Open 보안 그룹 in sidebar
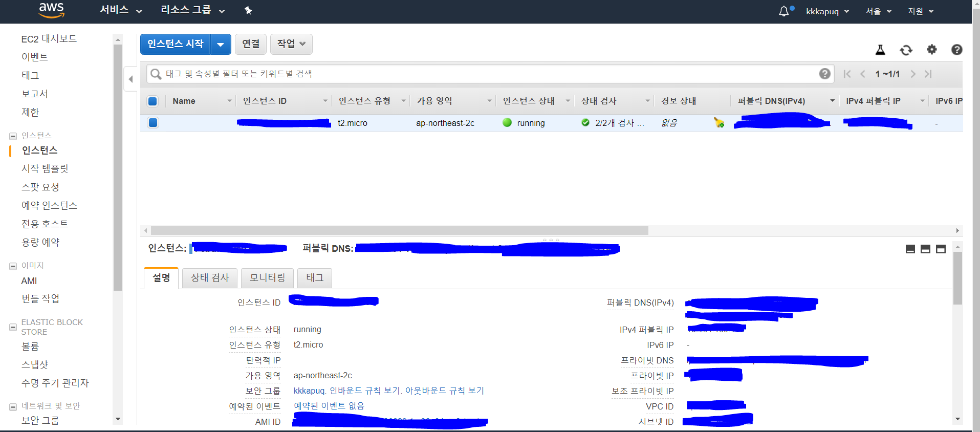980x432 pixels. click(40, 420)
